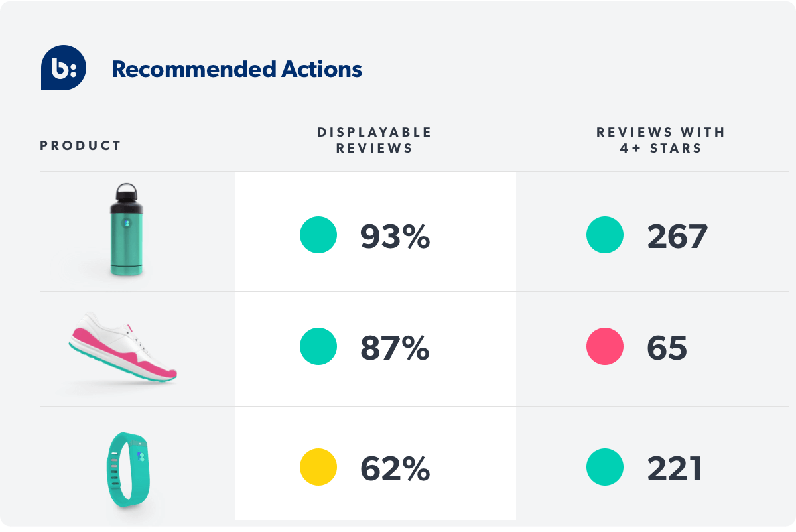Open the green water bottle product image
The height and width of the screenshot is (532, 796).
coord(127,230)
